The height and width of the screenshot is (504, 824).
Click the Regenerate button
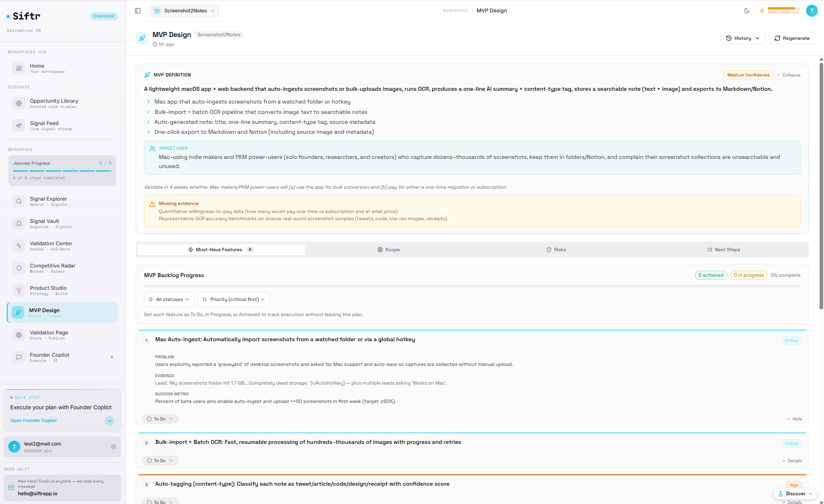792,38
